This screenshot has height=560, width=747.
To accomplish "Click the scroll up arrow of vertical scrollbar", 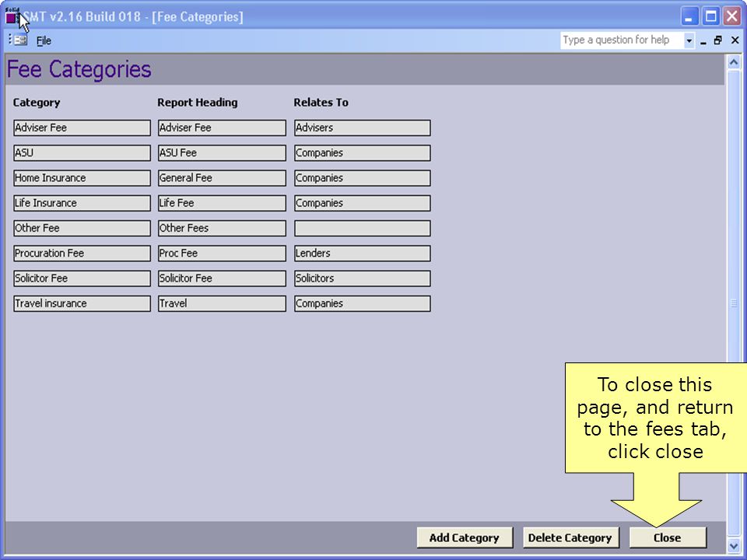I will [734, 62].
